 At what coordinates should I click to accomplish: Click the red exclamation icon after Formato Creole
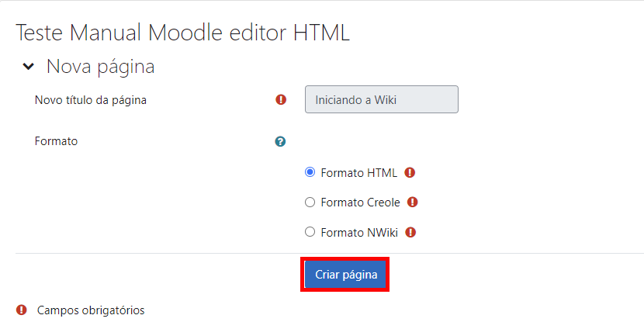point(412,202)
